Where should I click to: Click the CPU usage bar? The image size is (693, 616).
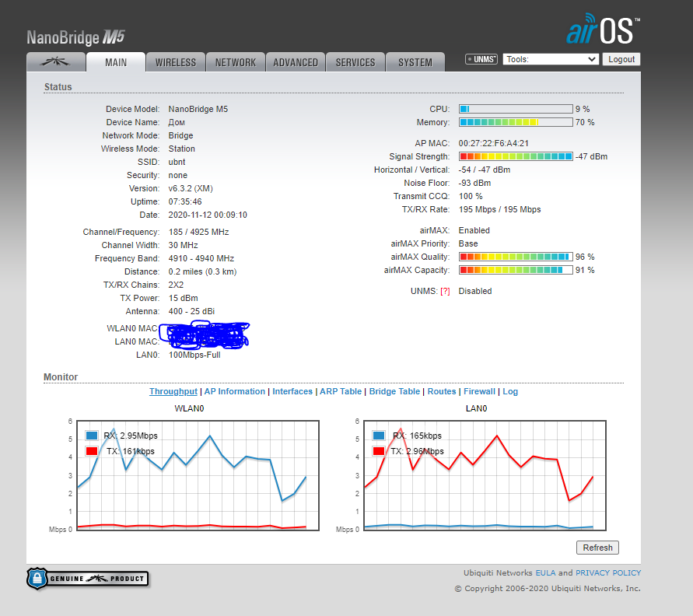point(516,109)
